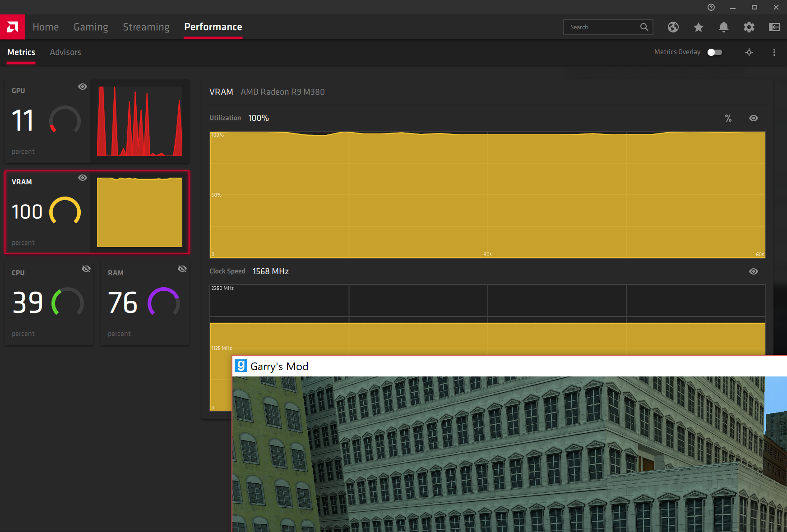The width and height of the screenshot is (787, 532).
Task: Enable the Metrics Overlay toggle
Action: [714, 52]
